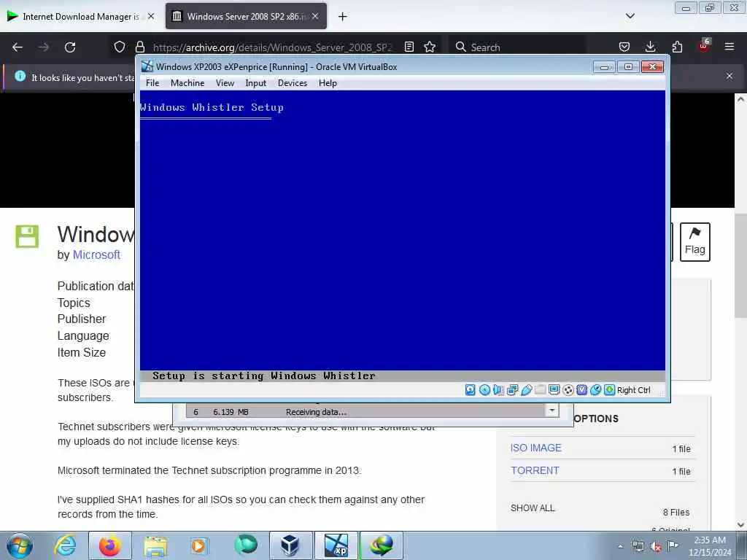This screenshot has width=747, height=560.
Task: Open the Devices menu in VirtualBox
Action: click(x=293, y=83)
